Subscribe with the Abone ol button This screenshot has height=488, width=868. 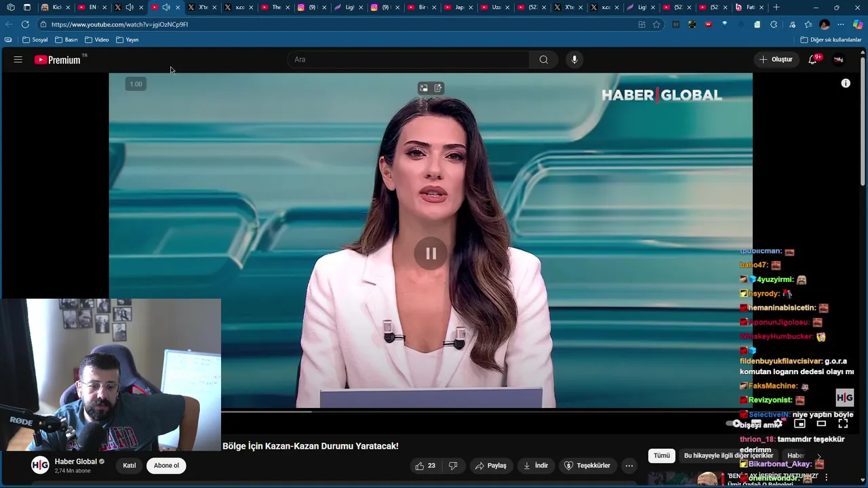(x=166, y=466)
